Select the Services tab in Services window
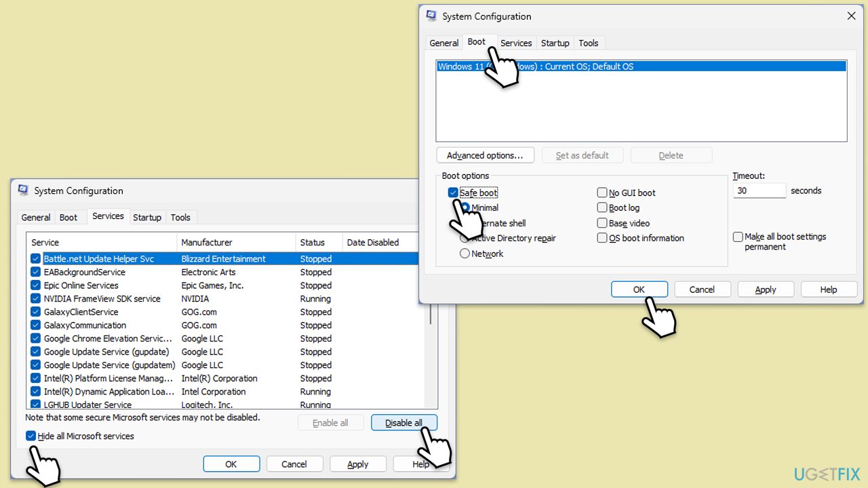The width and height of the screenshot is (868, 488). [108, 216]
